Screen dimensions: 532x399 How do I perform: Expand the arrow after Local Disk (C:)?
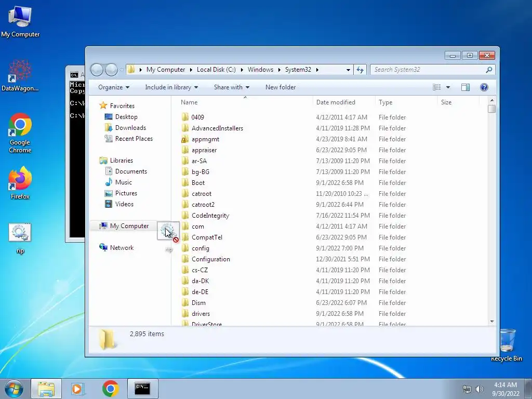tap(242, 70)
